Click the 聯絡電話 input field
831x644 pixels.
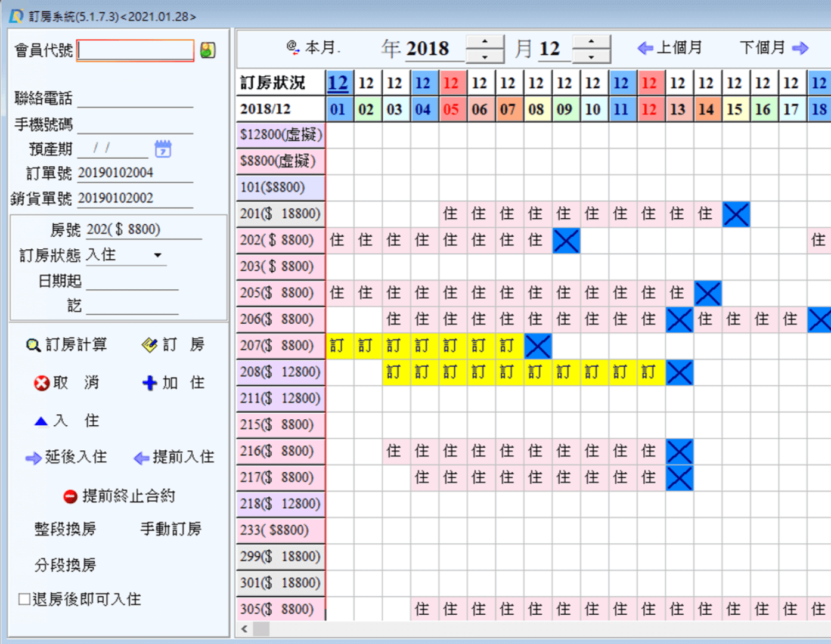point(135,98)
